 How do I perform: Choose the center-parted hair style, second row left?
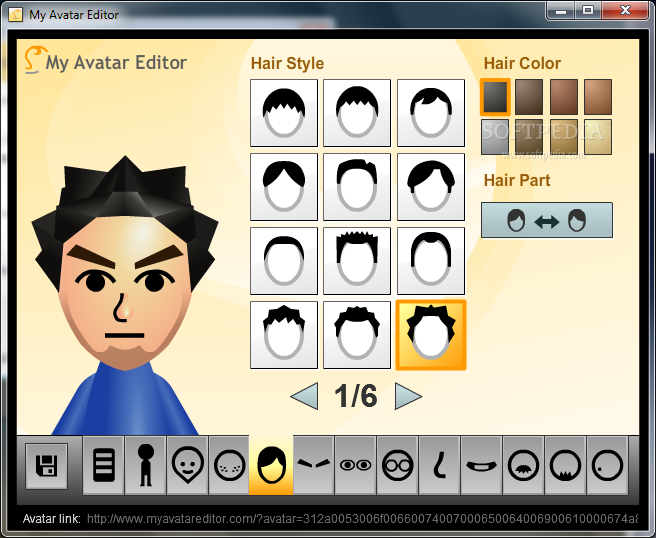[284, 187]
